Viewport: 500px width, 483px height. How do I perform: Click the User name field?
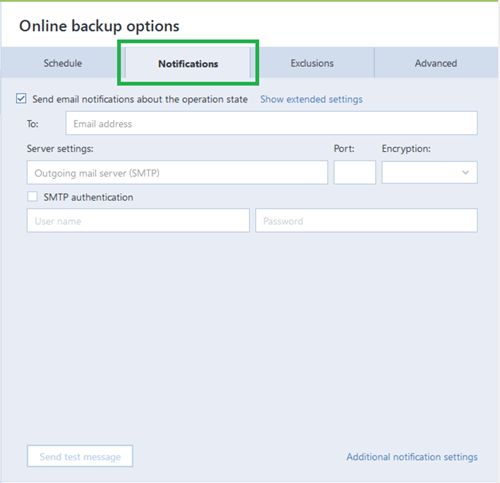tap(138, 220)
